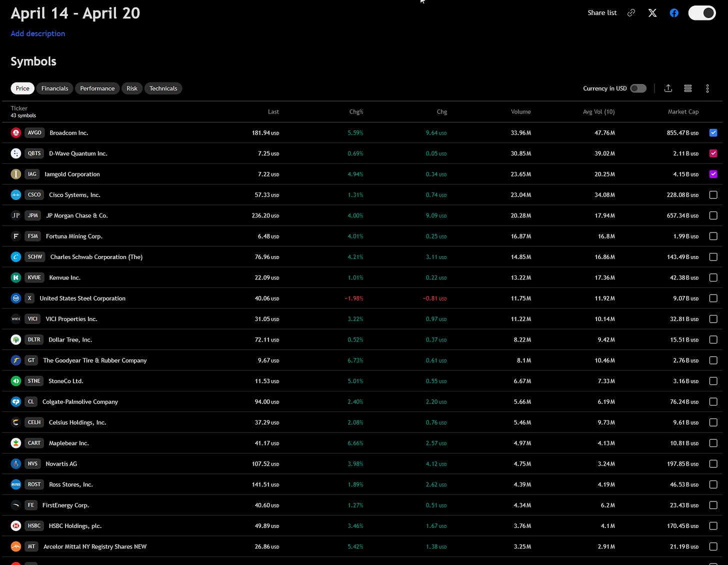Open FirstEnergy Corp. stock name
This screenshot has height=565, width=728.
pos(65,505)
